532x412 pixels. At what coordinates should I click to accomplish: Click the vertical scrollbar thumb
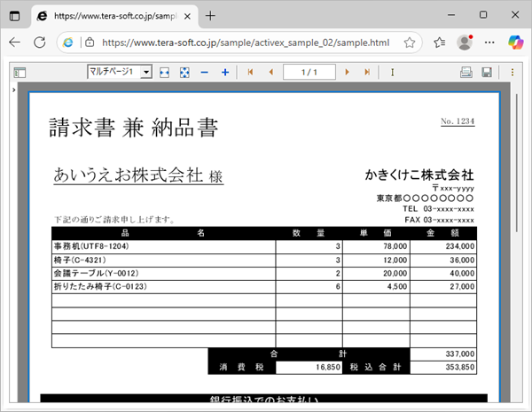tap(517, 163)
